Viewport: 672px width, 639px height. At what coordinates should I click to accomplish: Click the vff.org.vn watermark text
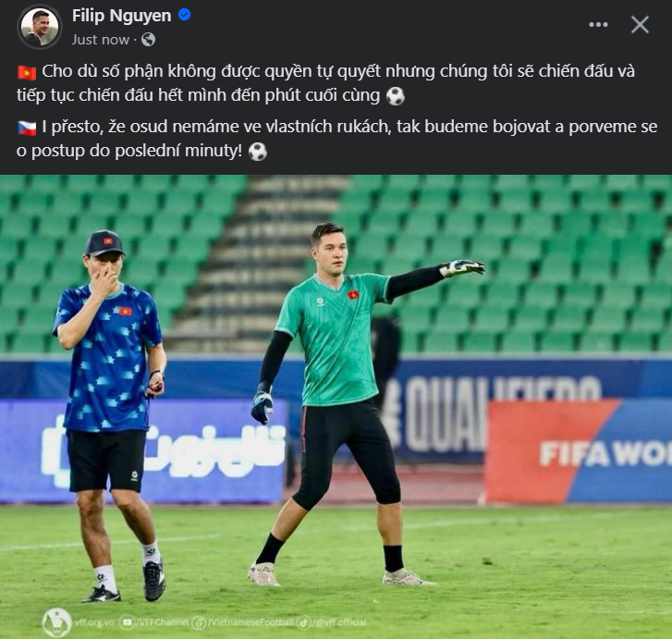(94, 621)
